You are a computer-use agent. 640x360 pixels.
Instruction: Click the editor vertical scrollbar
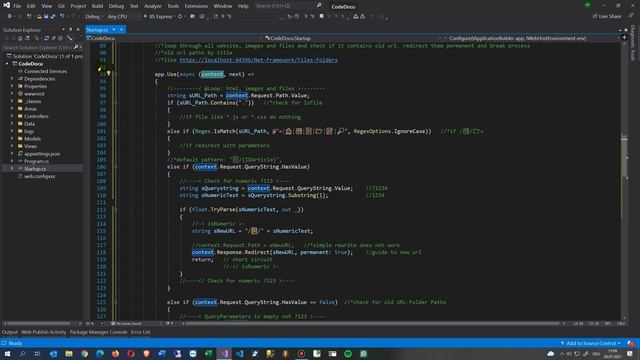[x=624, y=180]
